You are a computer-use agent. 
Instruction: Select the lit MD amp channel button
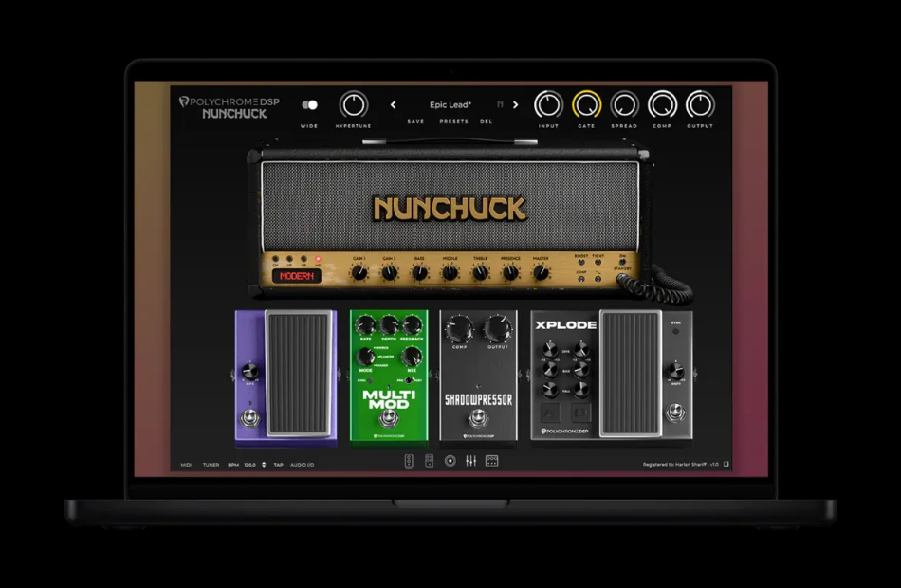pos(318,259)
